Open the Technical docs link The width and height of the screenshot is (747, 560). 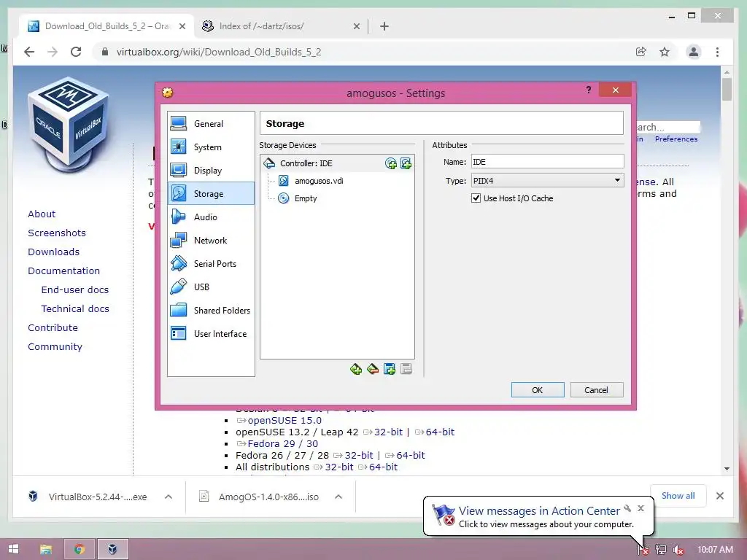(75, 309)
